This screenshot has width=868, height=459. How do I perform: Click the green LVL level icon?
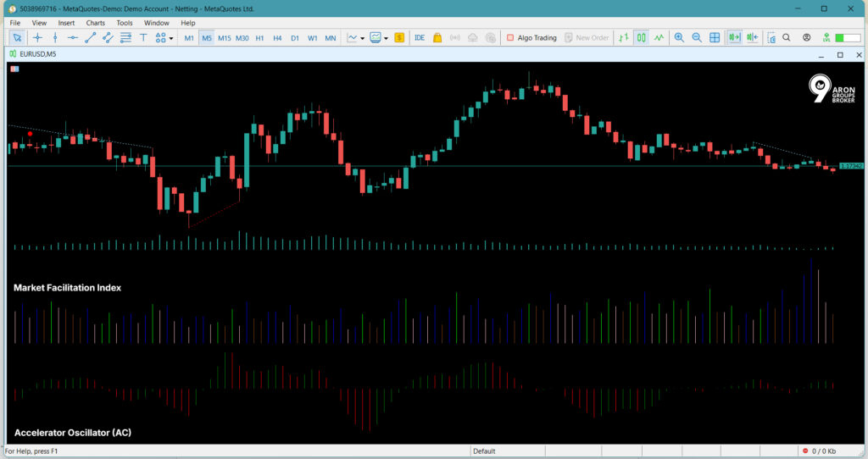coord(826,37)
